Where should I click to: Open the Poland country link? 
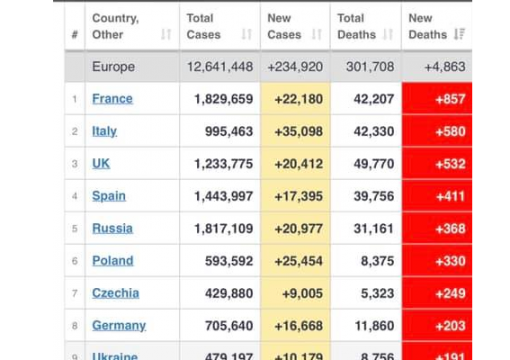tap(113, 261)
